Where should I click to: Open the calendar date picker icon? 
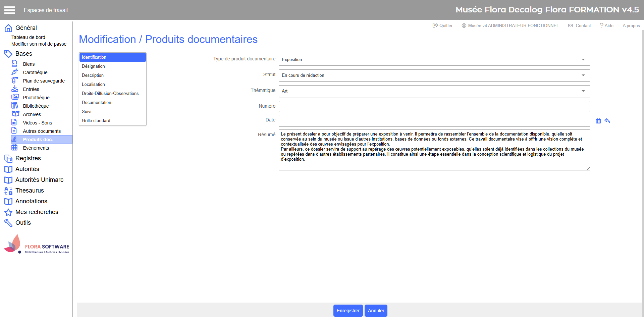598,121
